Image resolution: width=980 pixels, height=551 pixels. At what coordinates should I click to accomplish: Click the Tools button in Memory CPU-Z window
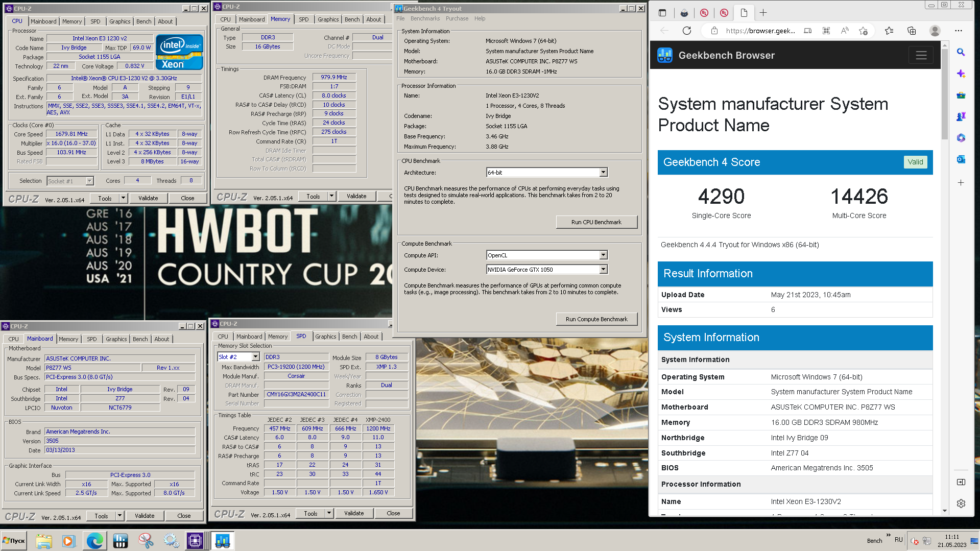[x=313, y=196]
